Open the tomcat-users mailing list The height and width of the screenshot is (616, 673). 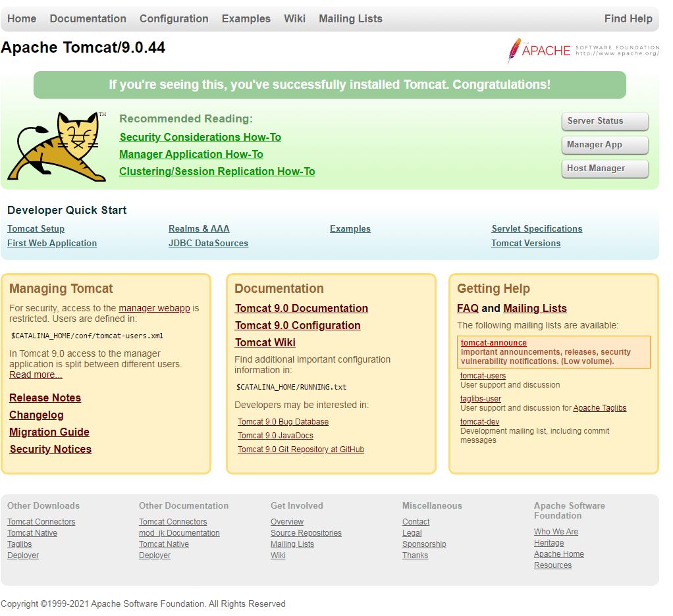[483, 376]
